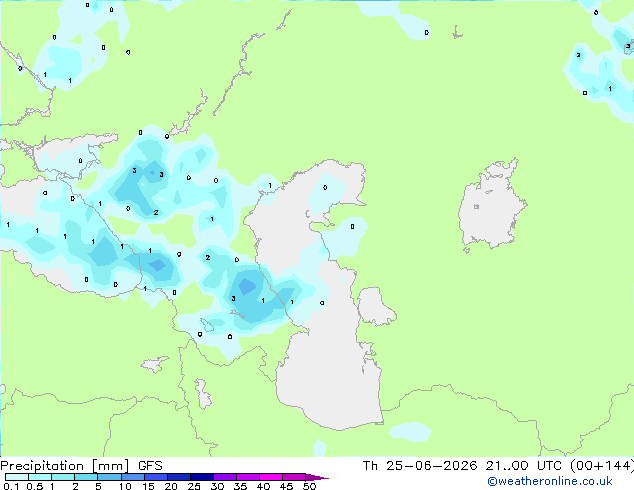Click the 30 to 35 mm purple swatch
Screen dimensions: 634x490
click(x=224, y=477)
